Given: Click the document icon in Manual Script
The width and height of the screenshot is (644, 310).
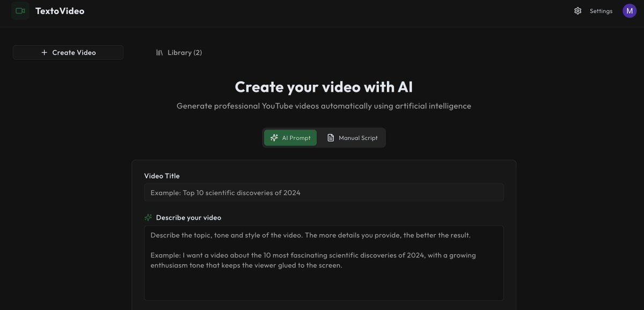Looking at the screenshot, I should tap(331, 138).
